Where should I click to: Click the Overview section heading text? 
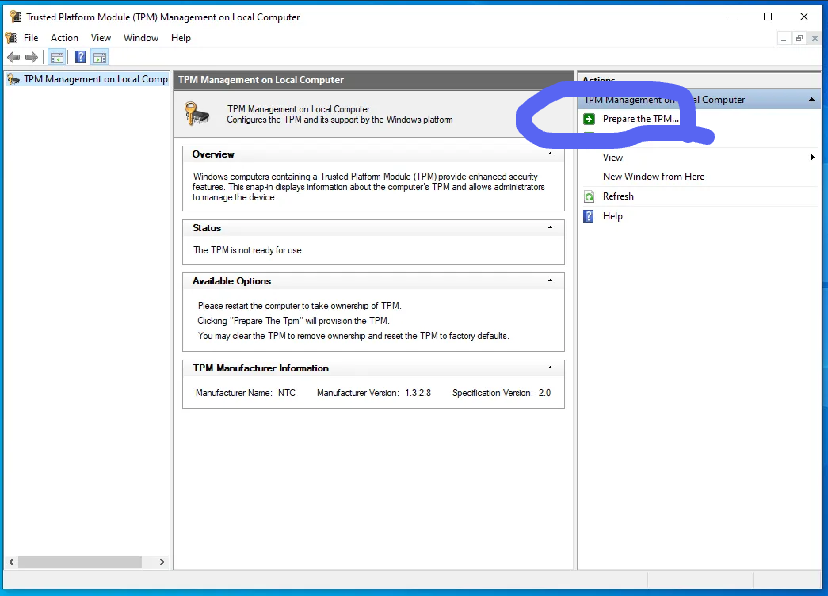tap(213, 155)
